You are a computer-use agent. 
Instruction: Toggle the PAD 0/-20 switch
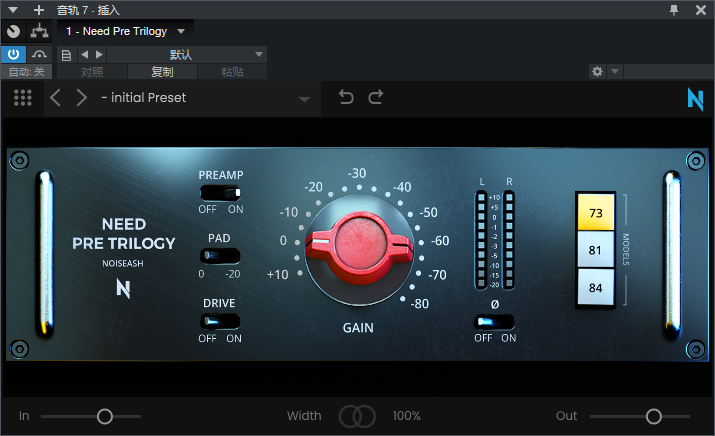tap(220, 256)
